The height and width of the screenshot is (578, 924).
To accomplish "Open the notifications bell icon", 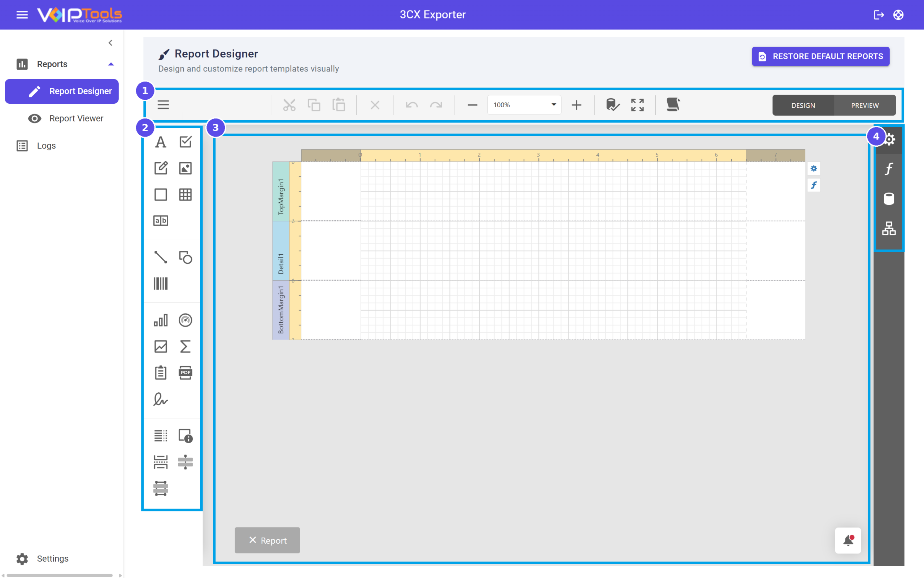I will [848, 540].
